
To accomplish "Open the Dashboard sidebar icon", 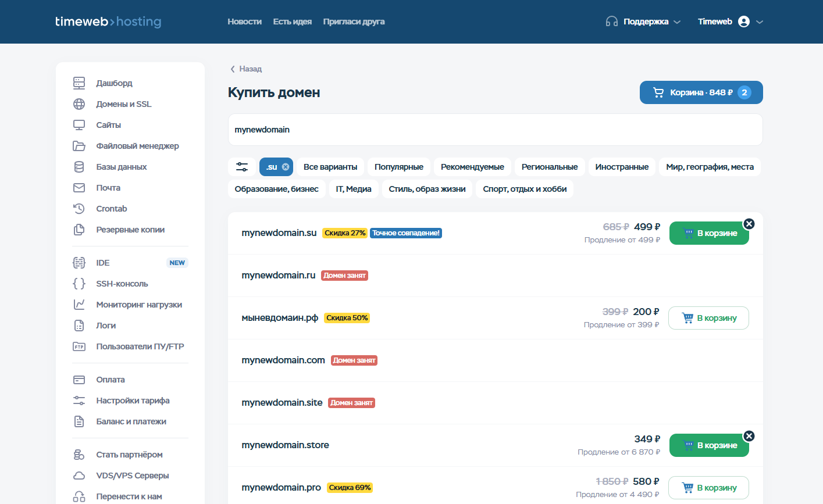I will tap(79, 83).
